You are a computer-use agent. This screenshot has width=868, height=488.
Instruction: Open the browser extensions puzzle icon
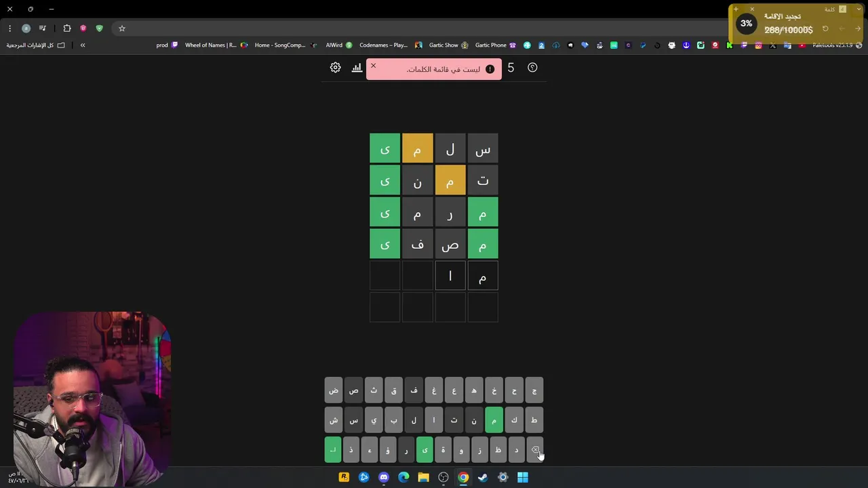click(x=66, y=28)
